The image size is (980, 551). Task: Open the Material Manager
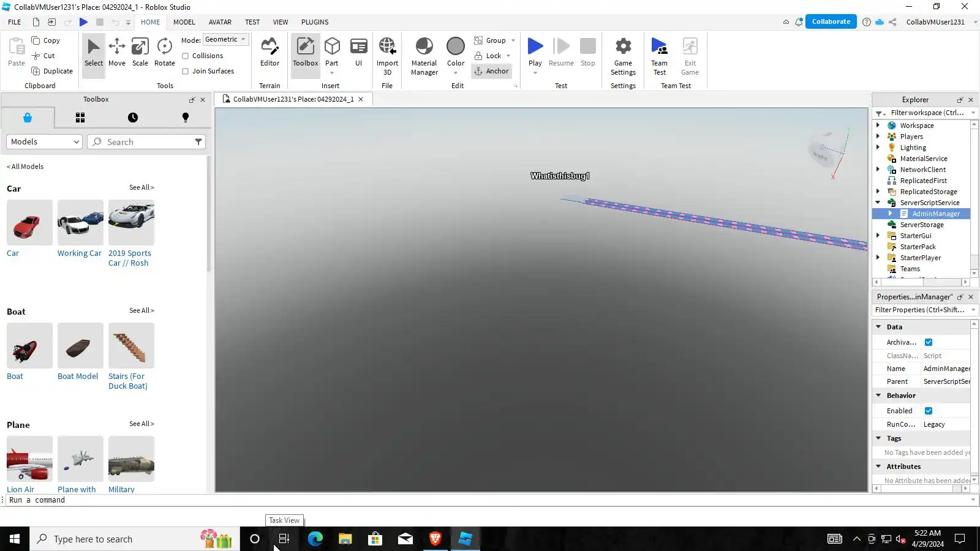click(424, 56)
